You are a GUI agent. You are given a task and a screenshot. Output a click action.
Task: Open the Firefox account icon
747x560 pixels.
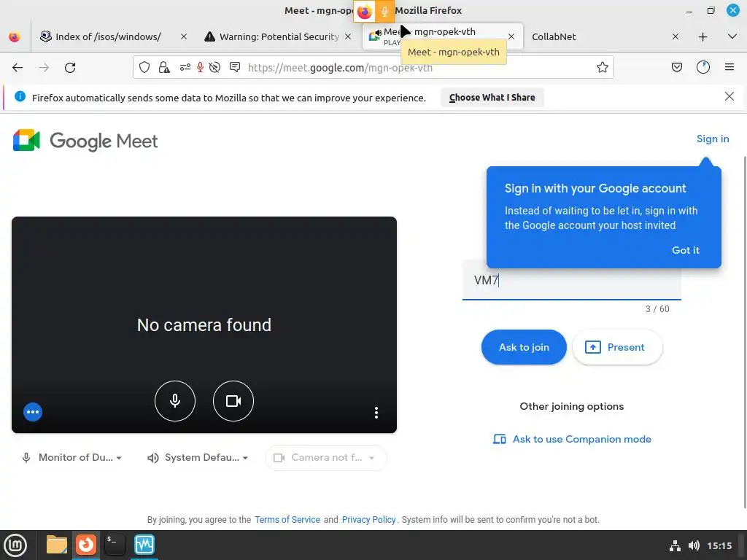point(703,68)
